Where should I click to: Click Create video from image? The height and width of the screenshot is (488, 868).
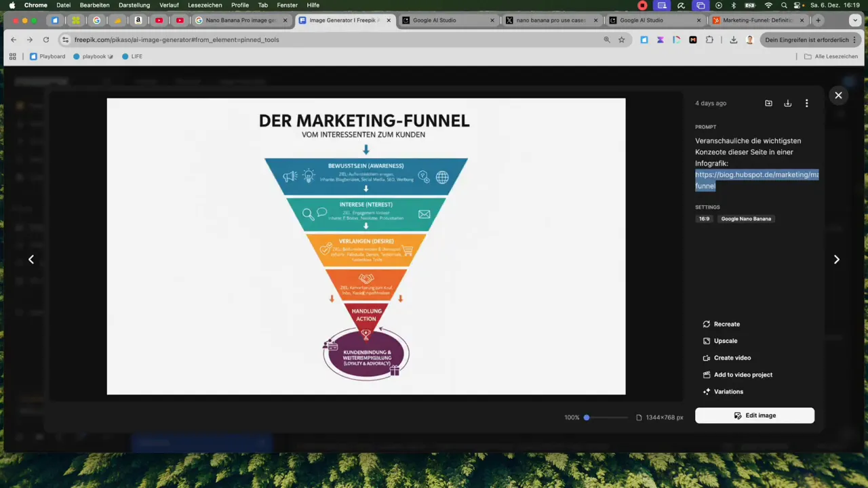pos(732,357)
